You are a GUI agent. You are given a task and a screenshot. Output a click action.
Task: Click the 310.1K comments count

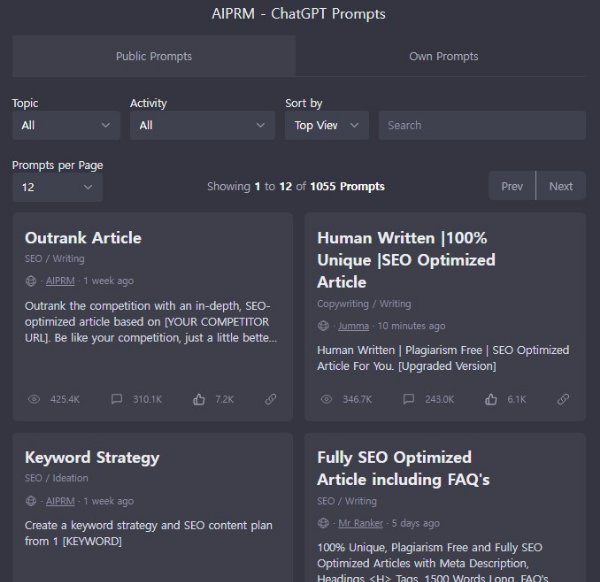(148, 399)
